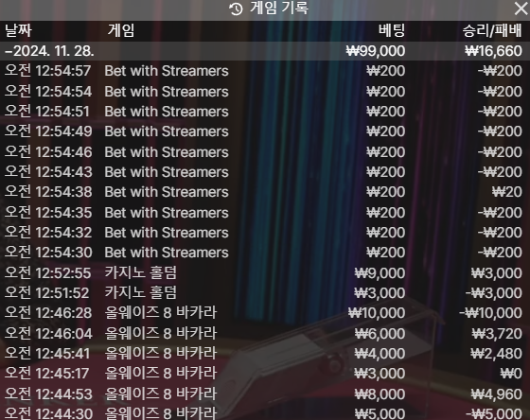Select the 게임 column header
This screenshot has height=420, width=530.
pos(121,31)
